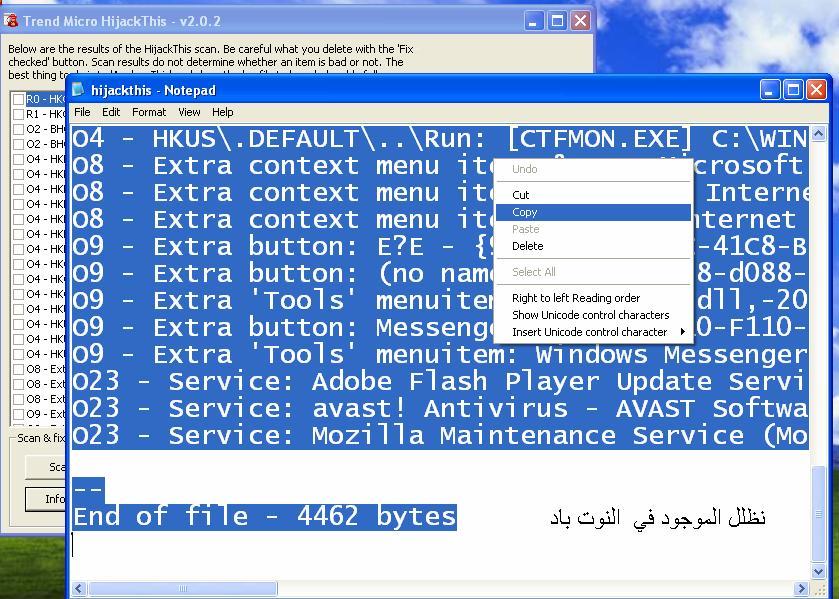Click Notepad horizontal scrollbar right arrow

(802, 589)
